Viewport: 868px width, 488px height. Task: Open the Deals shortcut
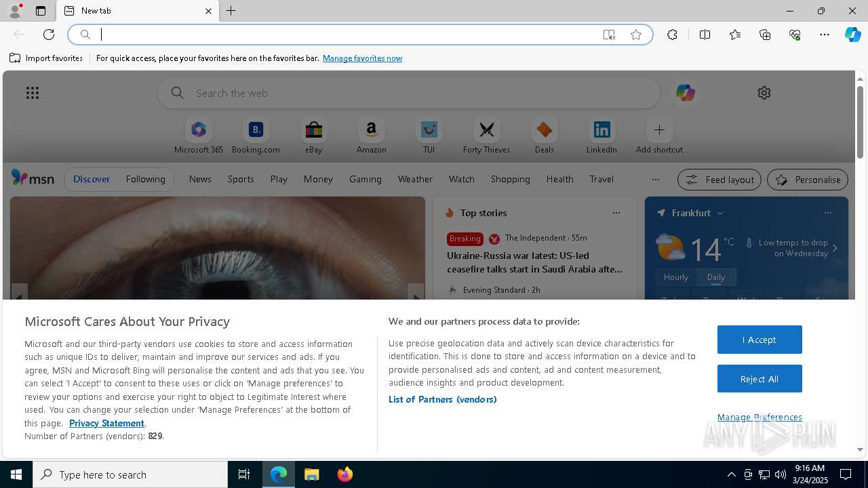tap(544, 136)
